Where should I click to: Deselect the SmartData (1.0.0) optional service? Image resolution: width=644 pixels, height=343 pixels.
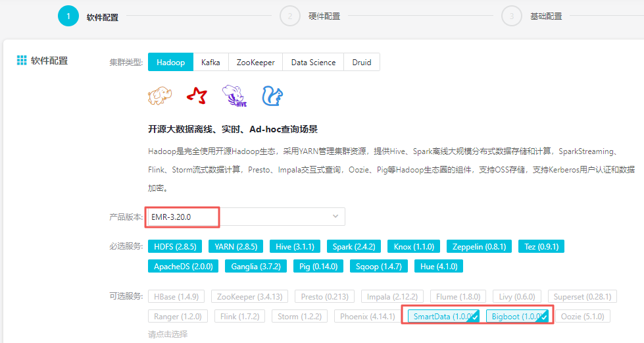tap(443, 316)
